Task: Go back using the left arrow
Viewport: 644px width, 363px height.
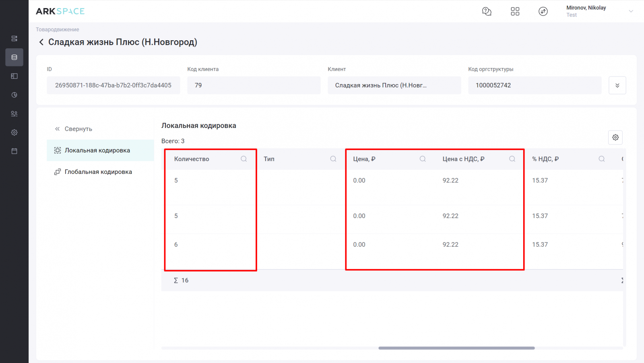Action: (x=41, y=42)
